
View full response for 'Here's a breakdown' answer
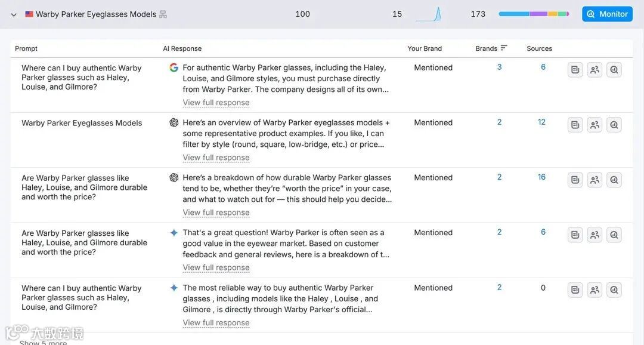(x=216, y=212)
